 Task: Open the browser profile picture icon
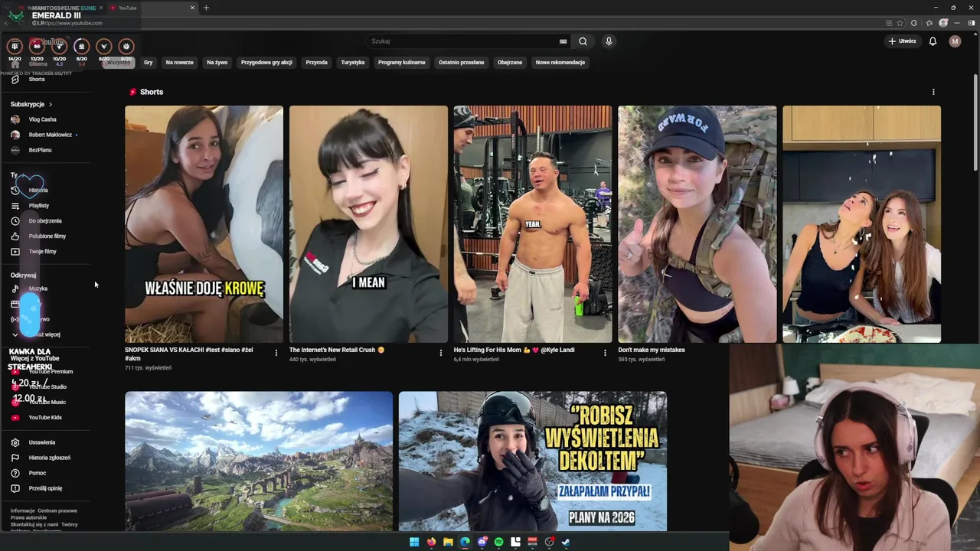click(x=943, y=23)
